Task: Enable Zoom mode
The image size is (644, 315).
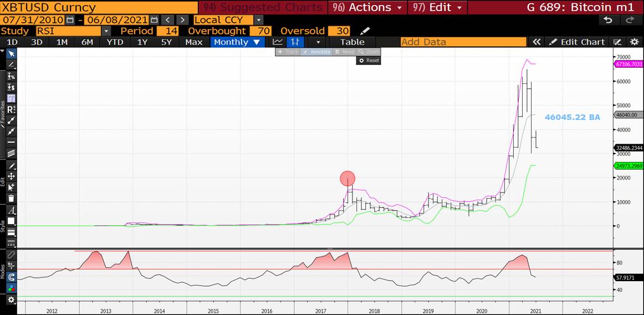Action: click(369, 52)
